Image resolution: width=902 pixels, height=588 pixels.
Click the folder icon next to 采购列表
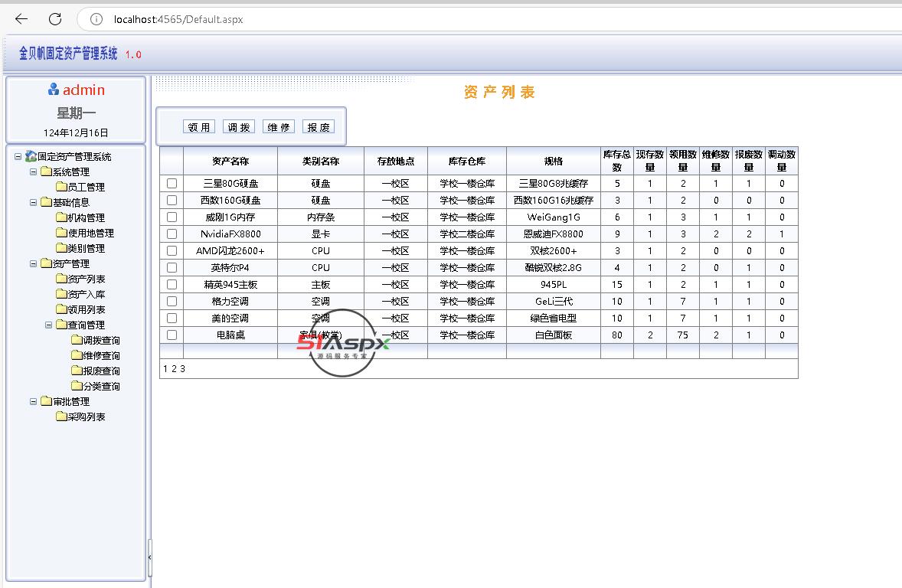61,416
